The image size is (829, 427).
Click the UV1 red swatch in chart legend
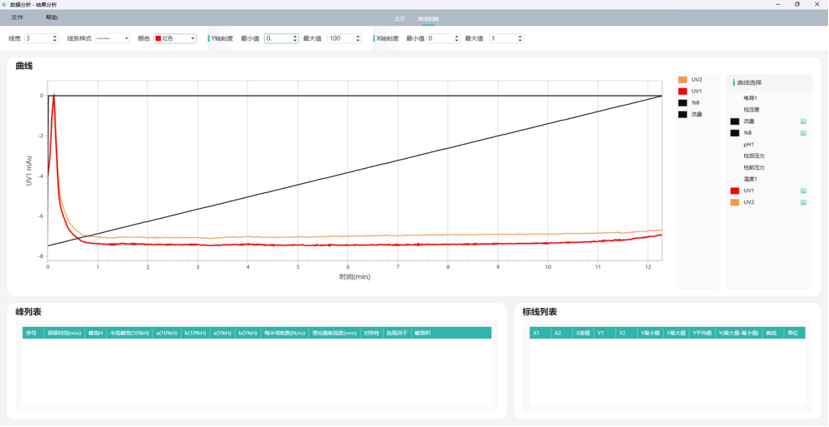683,91
